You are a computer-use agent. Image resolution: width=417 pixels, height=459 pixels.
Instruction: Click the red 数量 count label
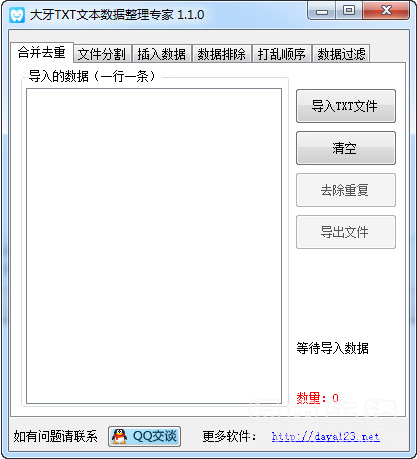pyautogui.click(x=317, y=398)
